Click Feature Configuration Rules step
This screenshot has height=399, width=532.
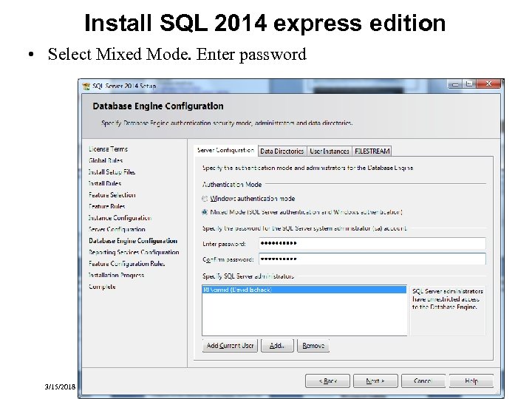(126, 264)
